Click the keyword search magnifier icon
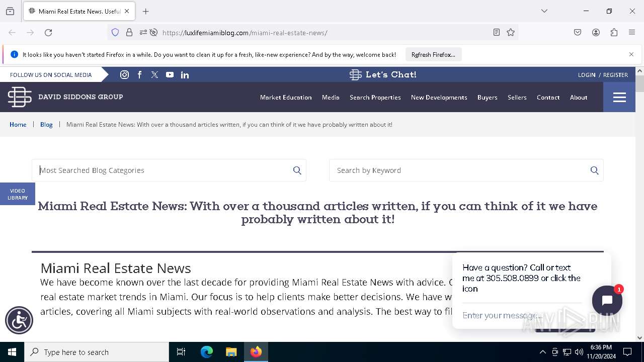This screenshot has width=644, height=362. tap(595, 170)
